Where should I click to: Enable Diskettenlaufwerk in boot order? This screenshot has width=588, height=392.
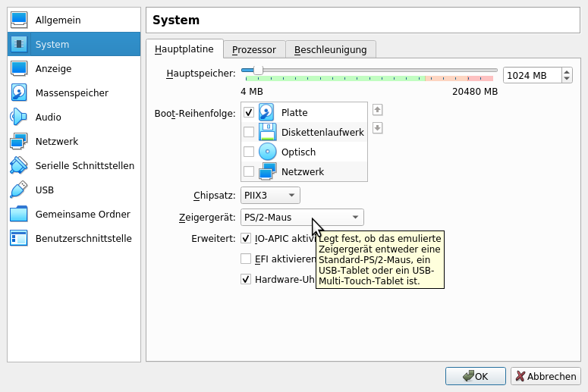249,132
